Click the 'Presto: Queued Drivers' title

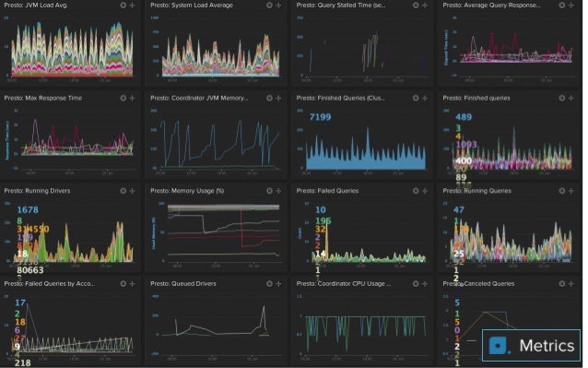[x=183, y=283]
